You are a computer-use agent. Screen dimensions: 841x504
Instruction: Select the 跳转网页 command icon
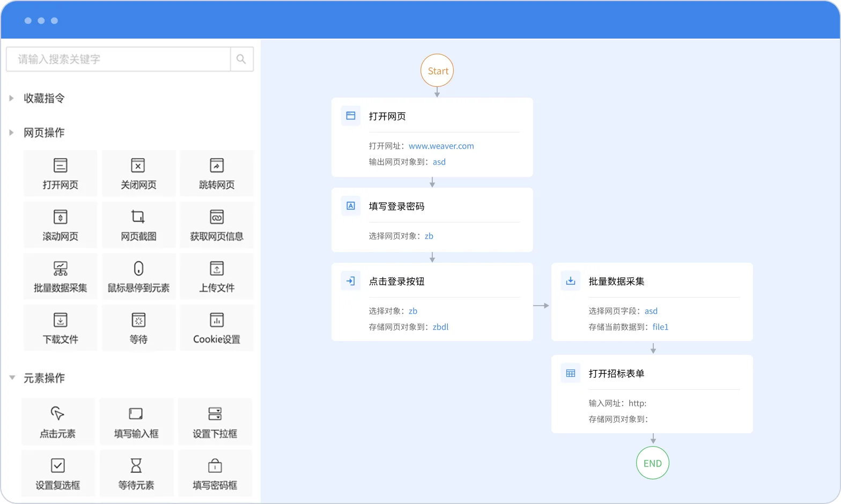click(217, 165)
